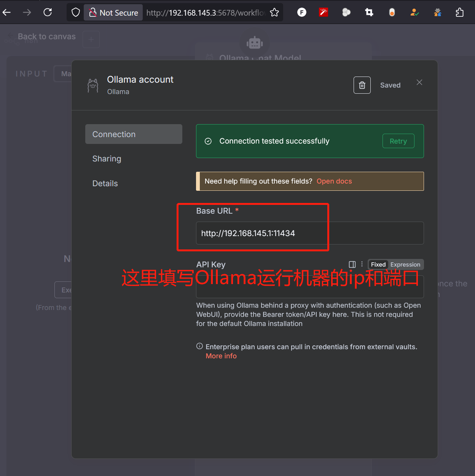Open the round F extension icon
The image size is (475, 476).
(302, 13)
